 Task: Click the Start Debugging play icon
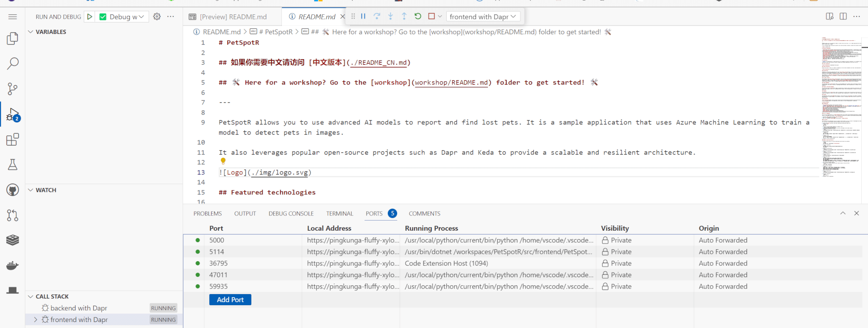click(89, 17)
